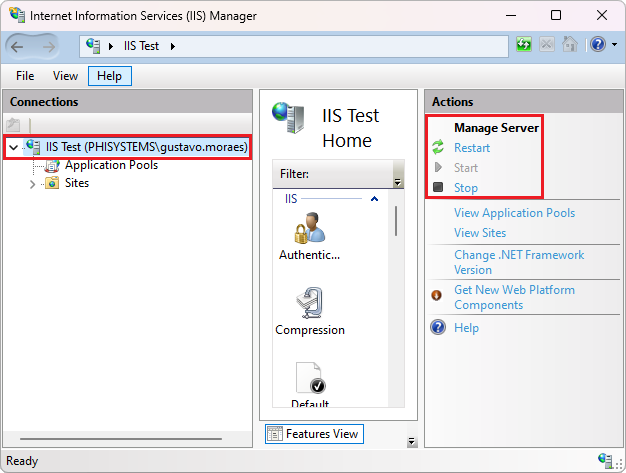This screenshot has width=626, height=473.
Task: Open the View menu
Action: 65,76
